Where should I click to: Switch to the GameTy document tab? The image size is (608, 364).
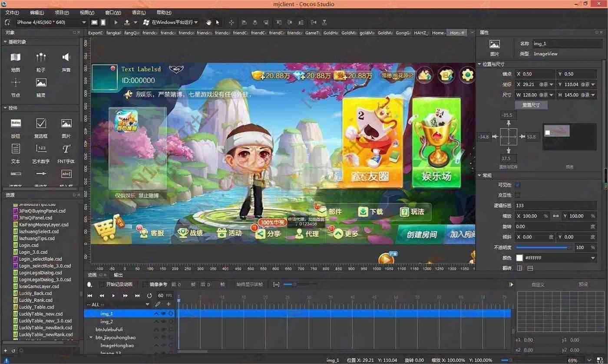pos(313,33)
